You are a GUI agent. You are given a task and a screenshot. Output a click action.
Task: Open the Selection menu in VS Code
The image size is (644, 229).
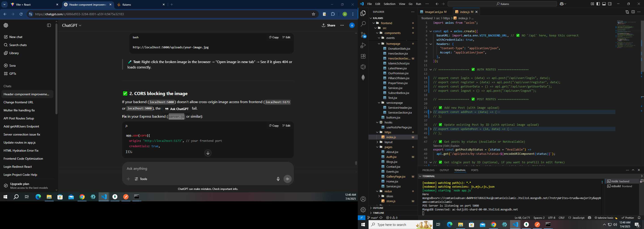click(390, 4)
